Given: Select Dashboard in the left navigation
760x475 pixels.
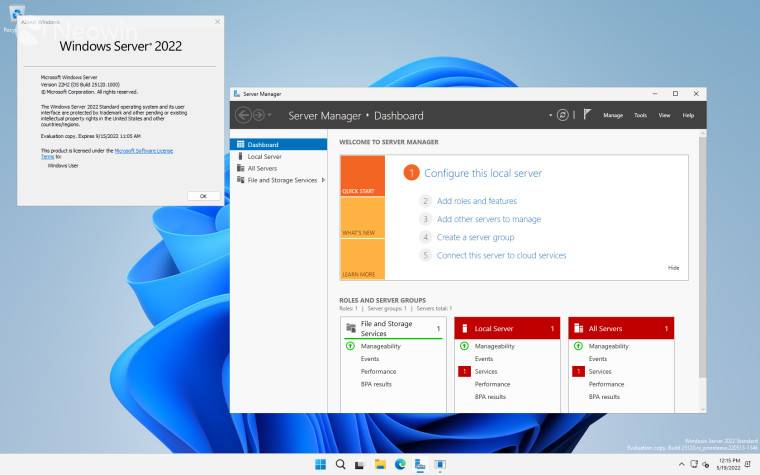Looking at the screenshot, I should pos(279,144).
